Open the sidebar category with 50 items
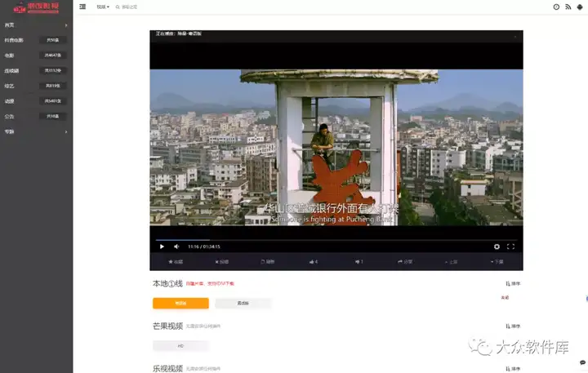588x373 pixels. (x=36, y=40)
